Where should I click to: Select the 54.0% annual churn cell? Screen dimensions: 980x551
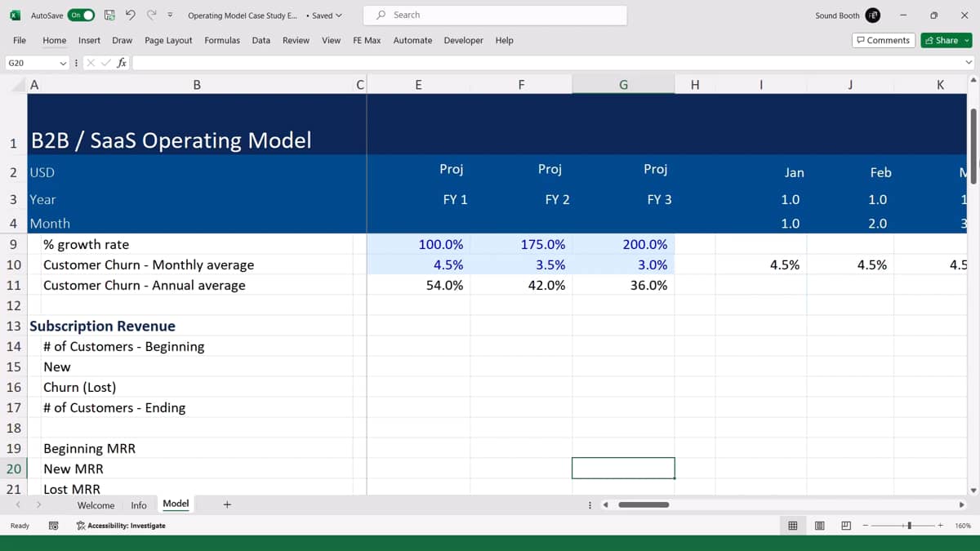coord(419,285)
